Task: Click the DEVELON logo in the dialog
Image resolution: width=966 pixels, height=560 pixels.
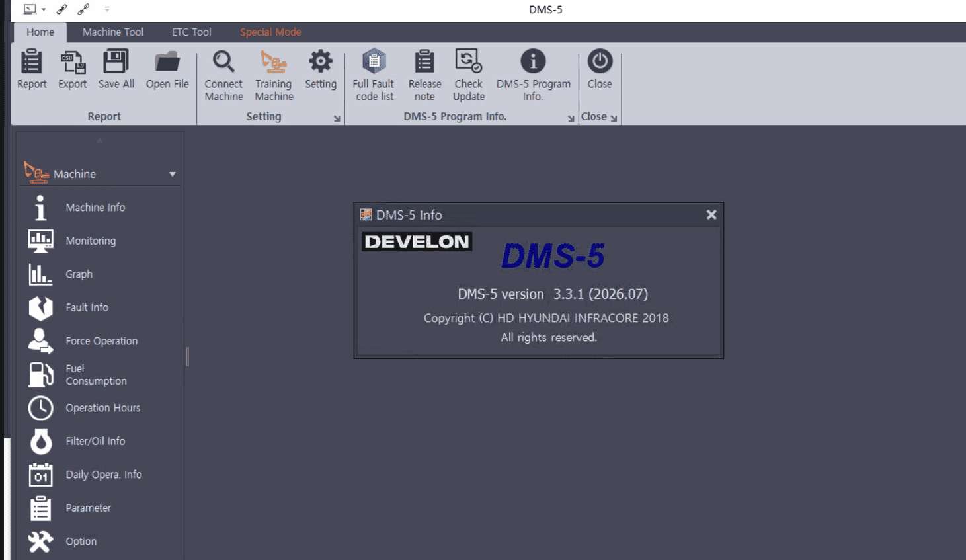Action: click(417, 242)
